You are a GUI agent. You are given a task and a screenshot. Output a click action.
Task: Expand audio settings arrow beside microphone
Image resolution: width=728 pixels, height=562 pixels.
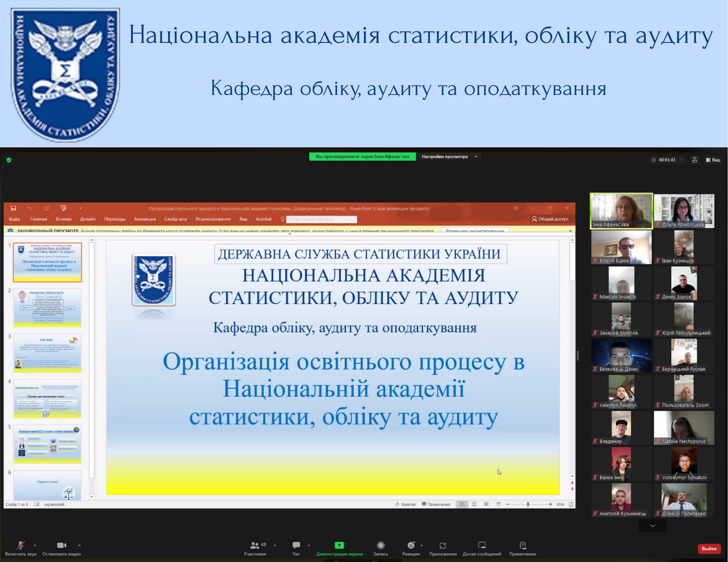pos(35,545)
